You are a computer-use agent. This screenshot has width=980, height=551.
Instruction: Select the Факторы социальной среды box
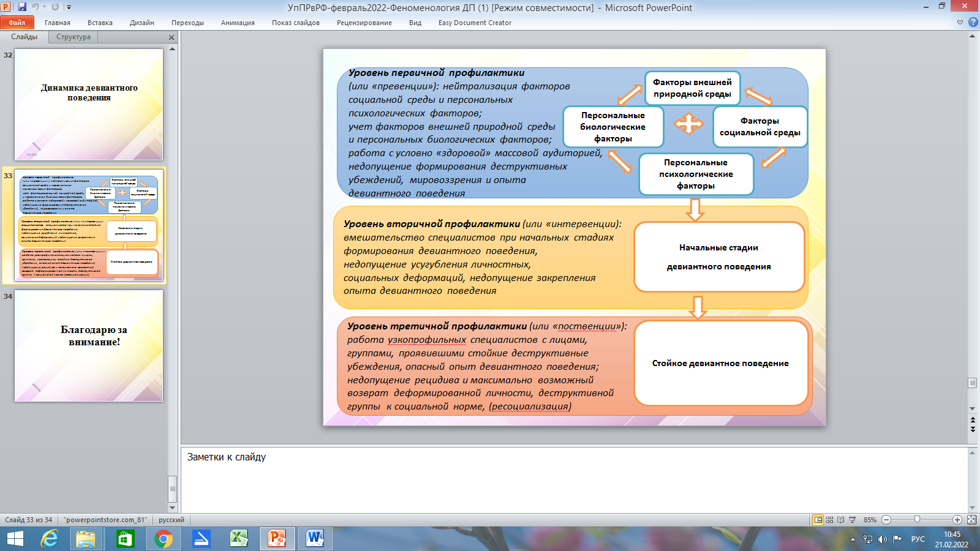tap(759, 127)
